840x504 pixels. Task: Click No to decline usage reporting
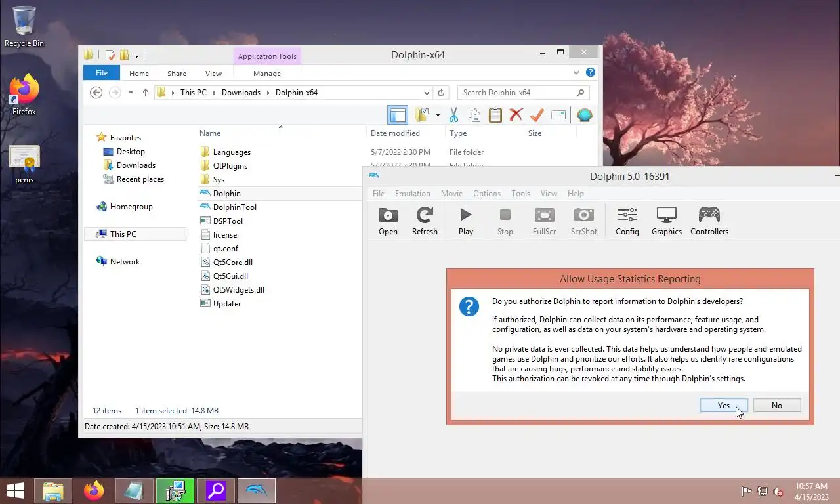pos(777,406)
